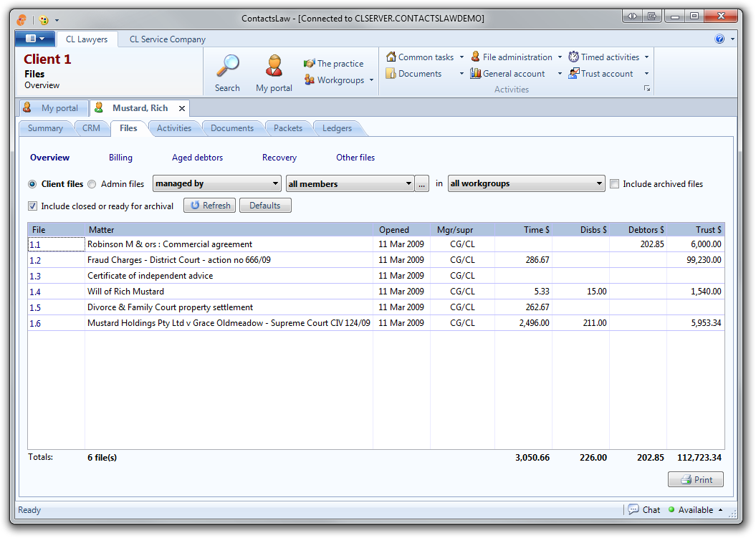Click the Quick Access toolbar customize arrow
This screenshot has width=756, height=538.
point(57,20)
